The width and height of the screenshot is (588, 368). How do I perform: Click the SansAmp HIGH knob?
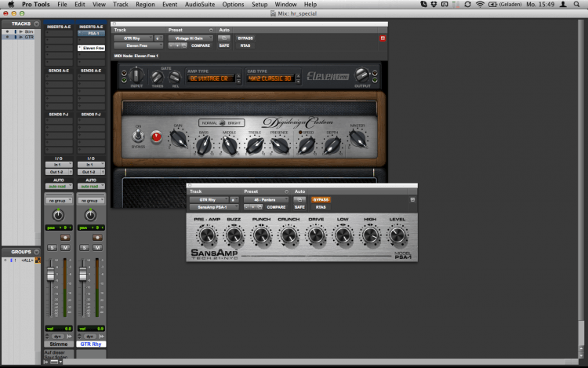tap(370, 235)
